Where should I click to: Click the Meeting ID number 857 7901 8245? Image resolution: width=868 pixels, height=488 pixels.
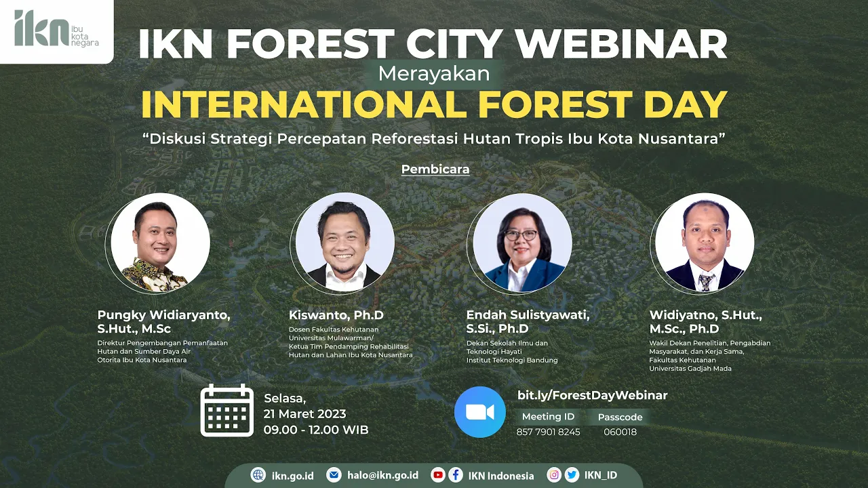tap(548, 432)
